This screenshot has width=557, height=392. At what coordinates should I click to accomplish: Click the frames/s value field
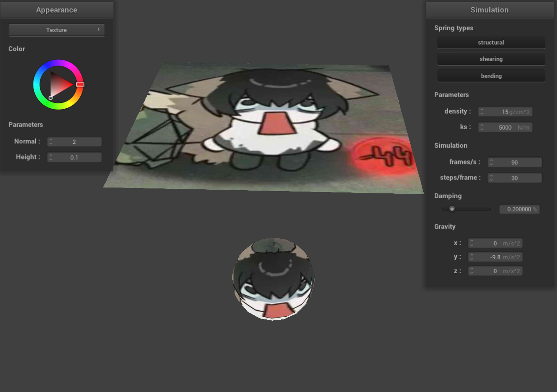[x=515, y=162]
